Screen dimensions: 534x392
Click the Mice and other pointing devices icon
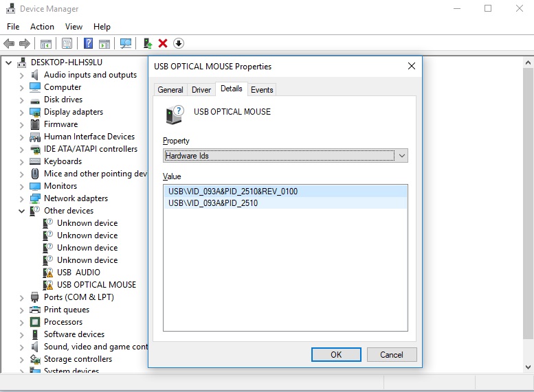[x=35, y=174]
